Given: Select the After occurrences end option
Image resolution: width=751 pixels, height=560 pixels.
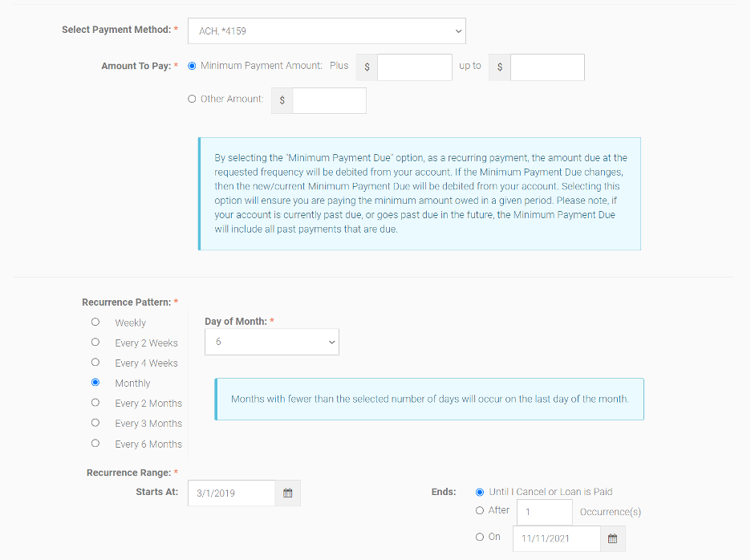Looking at the screenshot, I should click(480, 510).
